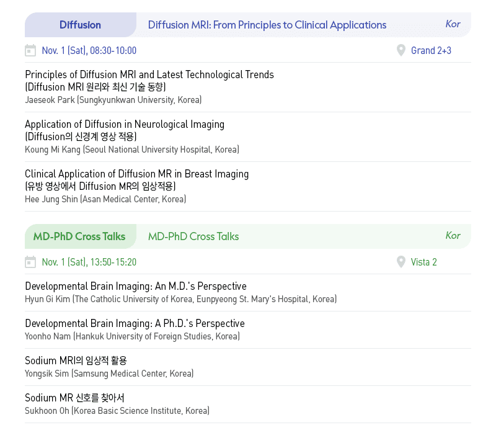The width and height of the screenshot is (496, 448).
Task: Click the Vista 2 venue text
Action: pyautogui.click(x=423, y=262)
